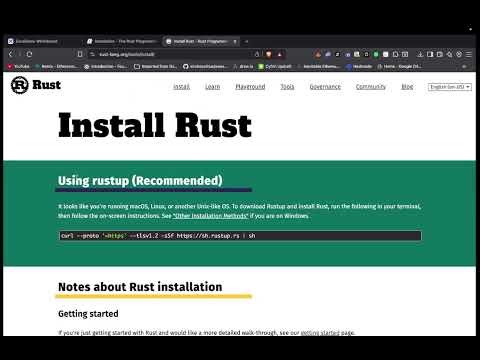Click the Rust gear logo

click(19, 85)
